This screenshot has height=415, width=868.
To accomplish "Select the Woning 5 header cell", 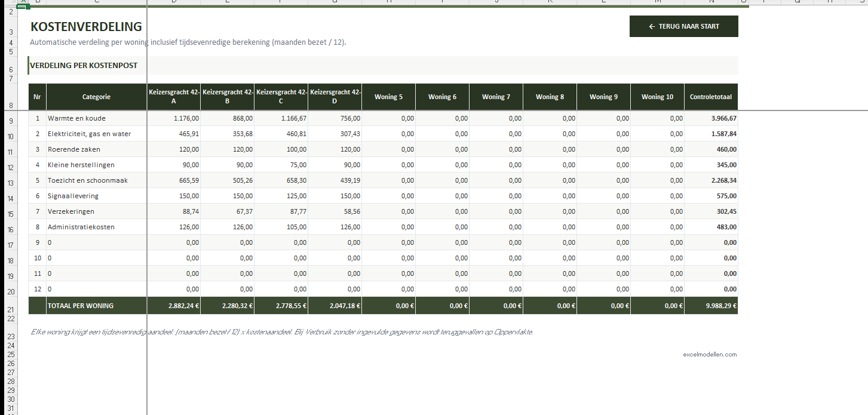I will point(388,97).
